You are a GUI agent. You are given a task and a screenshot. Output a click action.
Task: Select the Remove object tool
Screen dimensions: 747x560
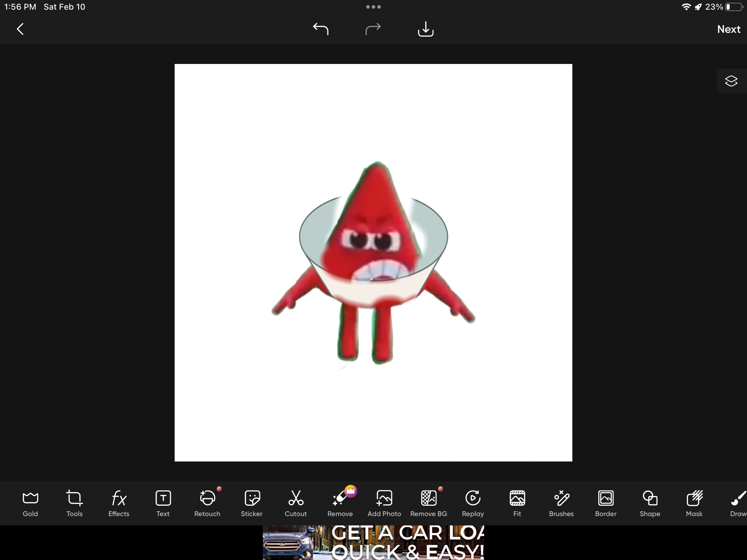[x=340, y=503]
